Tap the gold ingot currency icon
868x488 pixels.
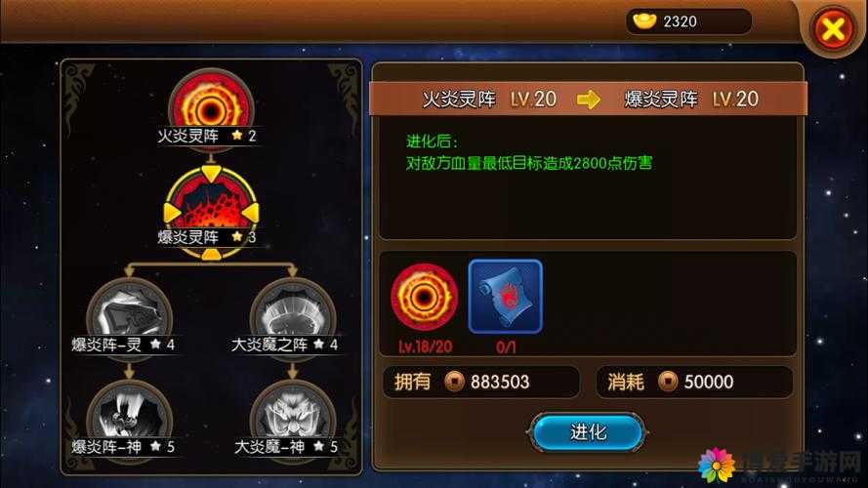coord(644,21)
